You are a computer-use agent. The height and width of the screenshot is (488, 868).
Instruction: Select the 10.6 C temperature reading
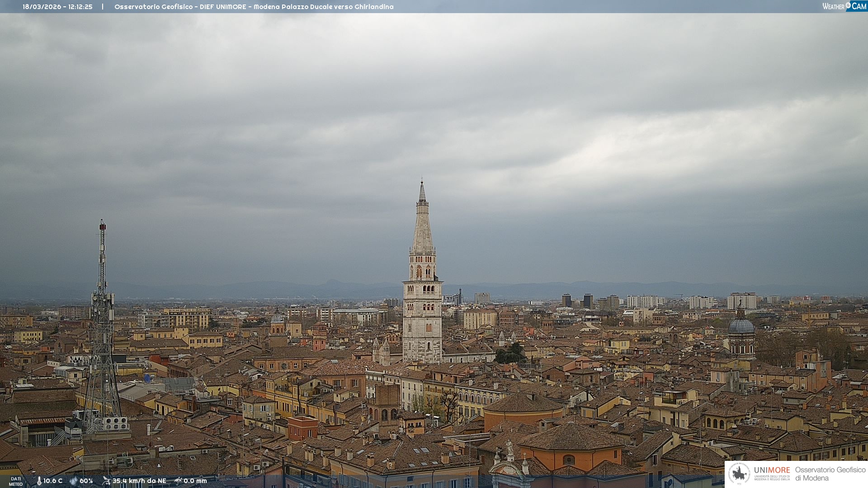(53, 481)
